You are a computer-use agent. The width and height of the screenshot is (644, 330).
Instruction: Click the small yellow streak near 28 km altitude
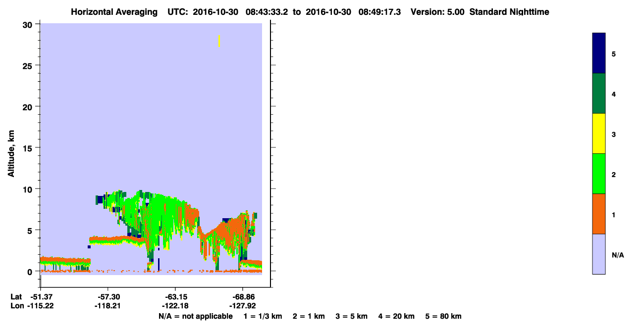click(219, 41)
